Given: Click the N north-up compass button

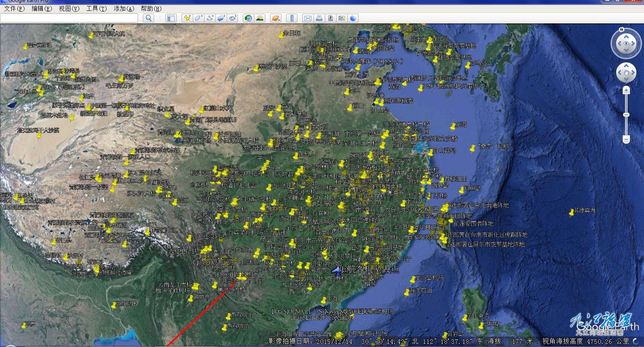Looking at the screenshot, I should click(x=621, y=30).
